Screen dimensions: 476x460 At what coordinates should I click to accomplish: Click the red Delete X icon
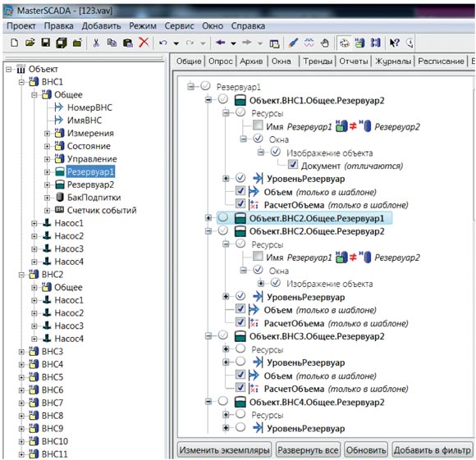(x=144, y=43)
